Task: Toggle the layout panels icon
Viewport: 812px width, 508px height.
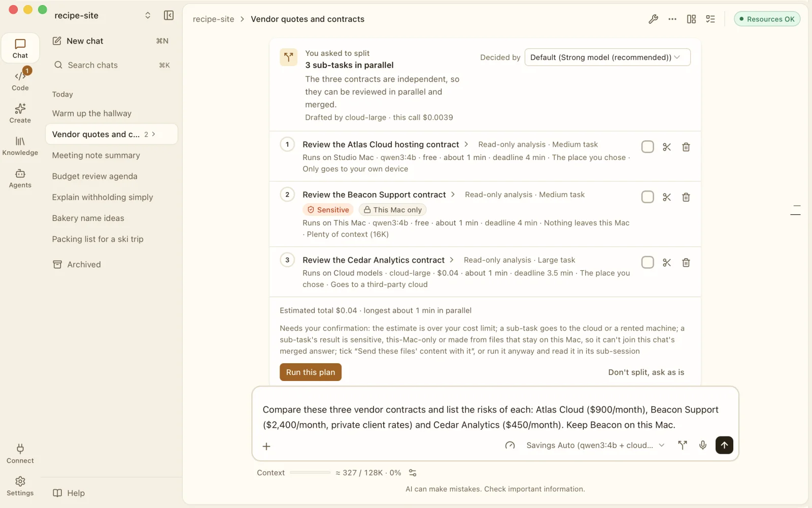Action: click(x=691, y=19)
